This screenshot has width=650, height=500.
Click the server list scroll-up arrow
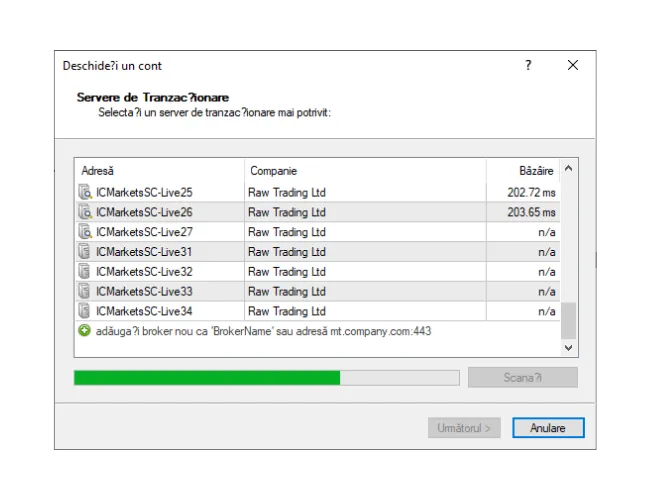[569, 169]
